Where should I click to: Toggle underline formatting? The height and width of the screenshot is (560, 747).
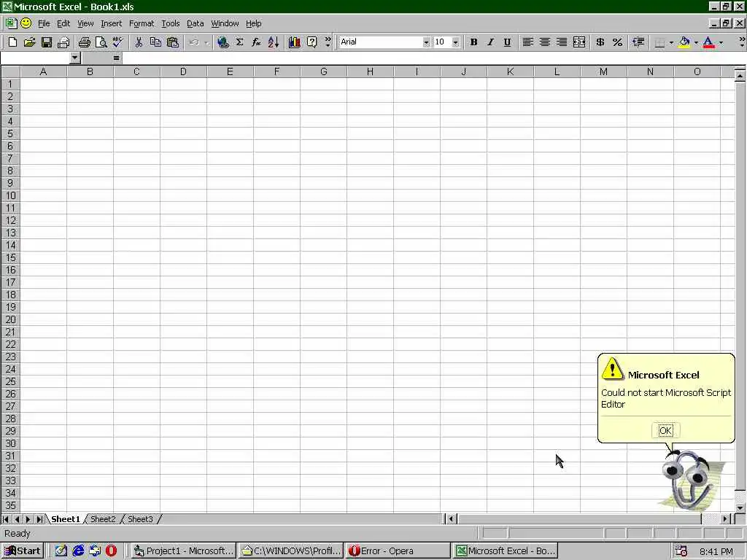508,42
